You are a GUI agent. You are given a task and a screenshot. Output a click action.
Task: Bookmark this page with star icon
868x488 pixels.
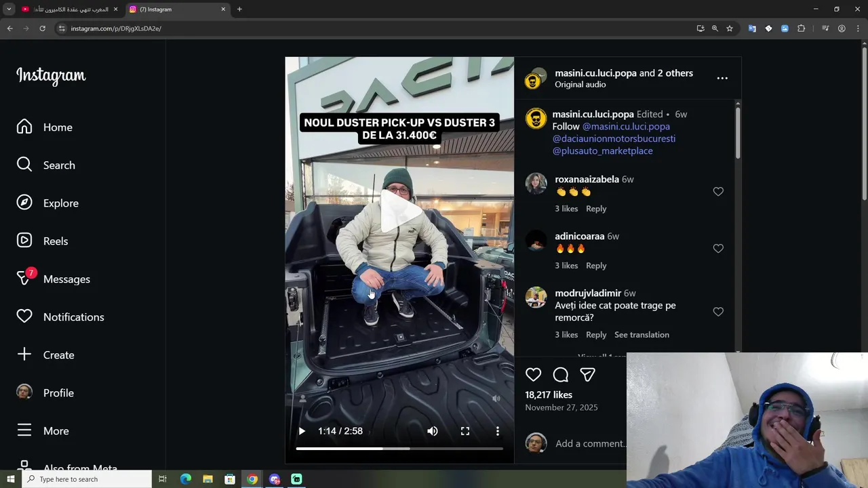pos(730,28)
